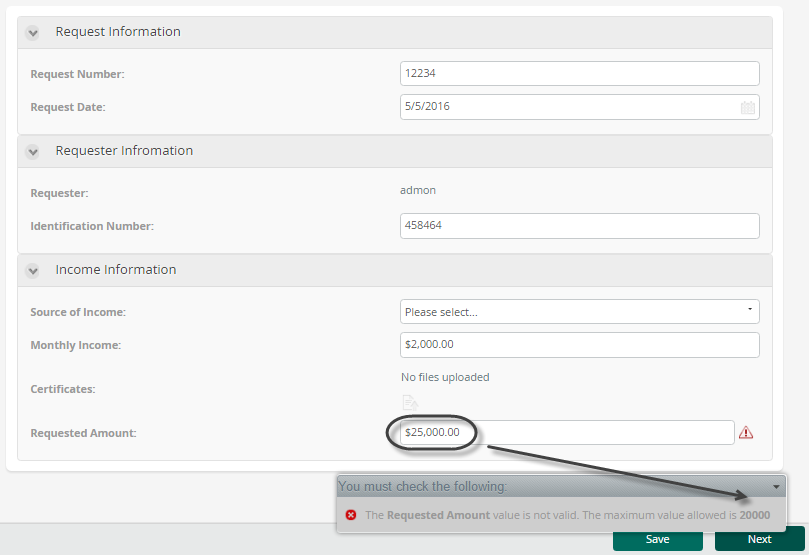Click the red error icon in validation message

click(351, 515)
